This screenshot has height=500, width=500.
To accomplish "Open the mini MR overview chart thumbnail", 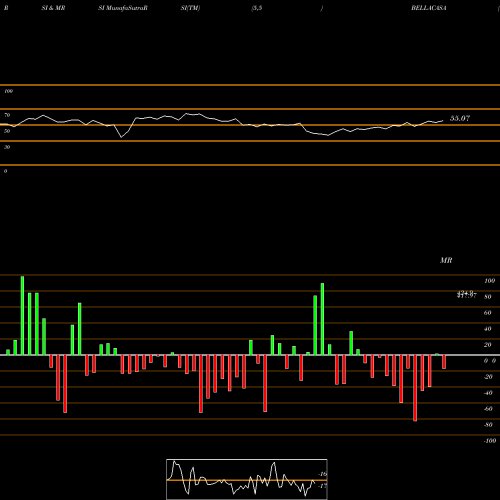I will pyautogui.click(x=247, y=479).
